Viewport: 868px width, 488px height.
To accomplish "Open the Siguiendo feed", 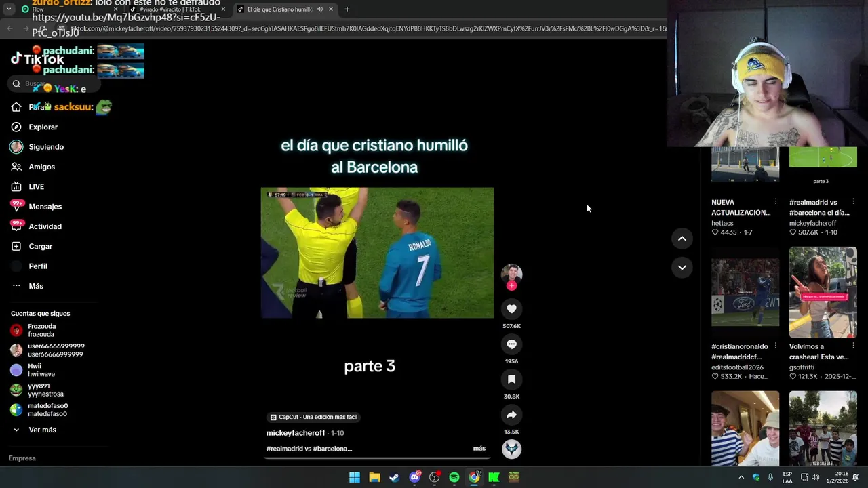I will 46,147.
